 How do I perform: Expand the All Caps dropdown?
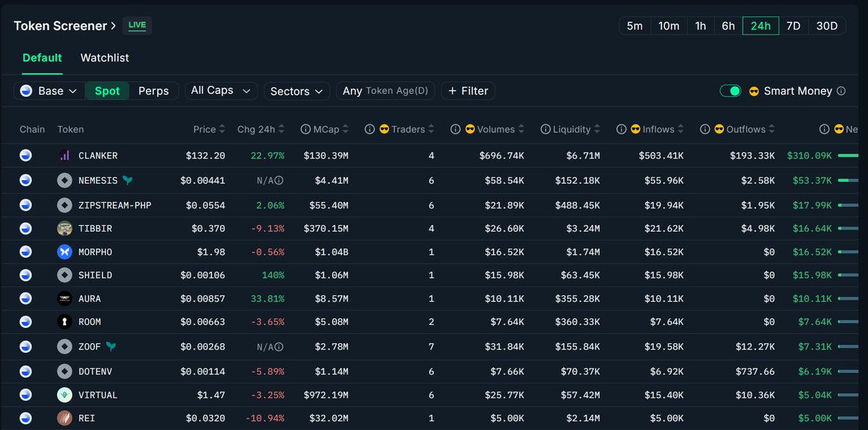coord(220,90)
